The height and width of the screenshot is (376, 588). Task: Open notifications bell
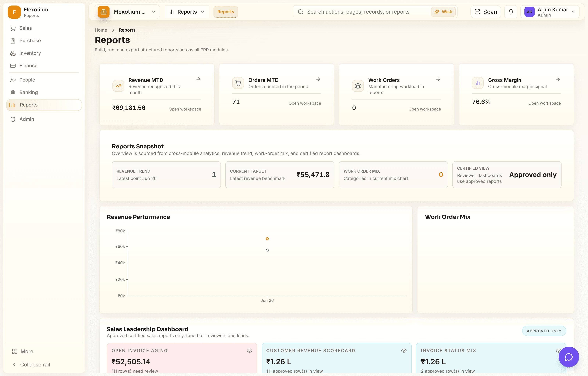[x=511, y=12]
